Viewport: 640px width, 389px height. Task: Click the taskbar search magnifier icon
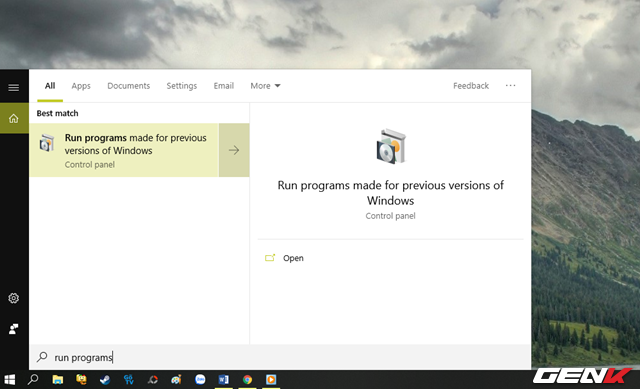coord(33,380)
